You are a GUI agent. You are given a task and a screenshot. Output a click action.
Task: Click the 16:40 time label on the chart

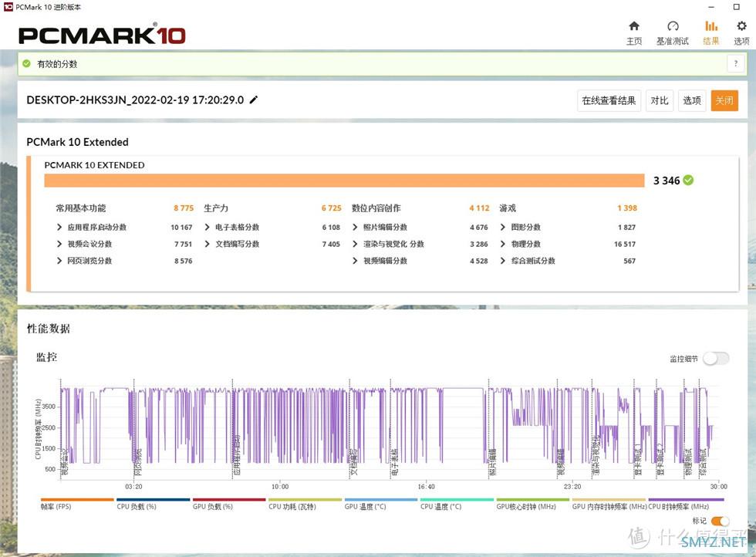point(426,487)
